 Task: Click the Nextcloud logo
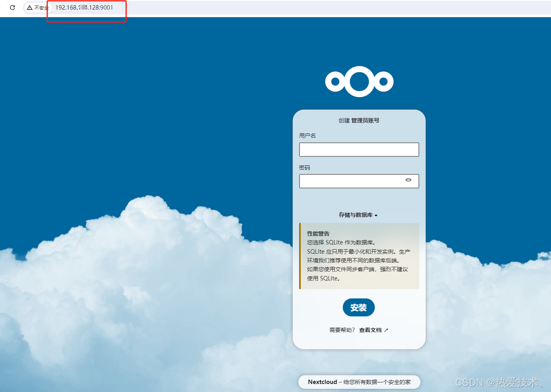point(359,82)
